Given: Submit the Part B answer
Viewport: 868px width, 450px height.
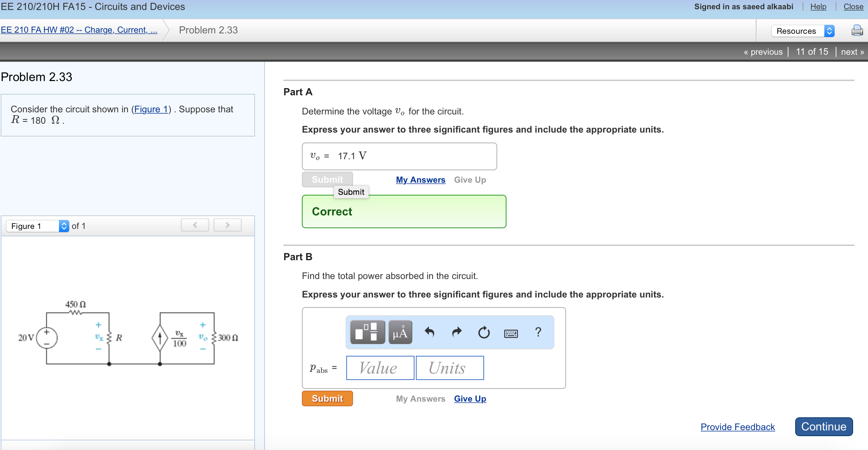Looking at the screenshot, I should 327,398.
